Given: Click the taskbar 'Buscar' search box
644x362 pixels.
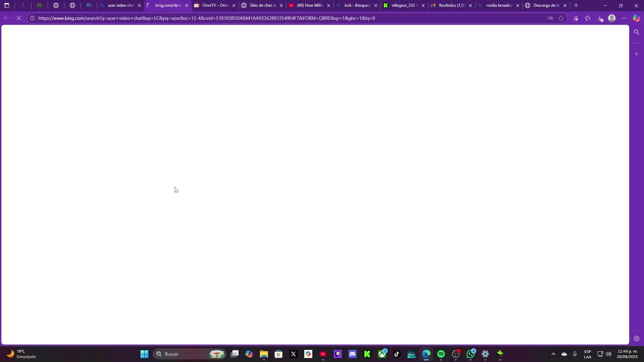Looking at the screenshot, I should click(189, 354).
